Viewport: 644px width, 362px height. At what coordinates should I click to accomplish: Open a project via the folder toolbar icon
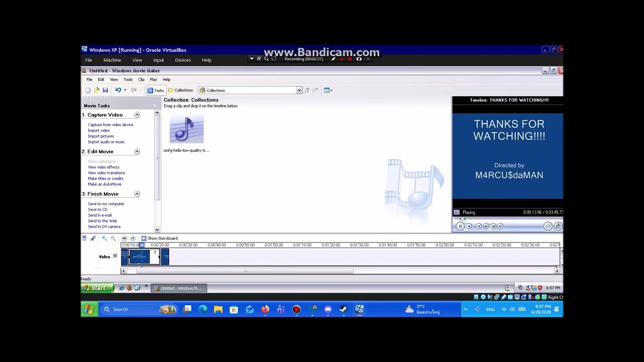tap(97, 90)
